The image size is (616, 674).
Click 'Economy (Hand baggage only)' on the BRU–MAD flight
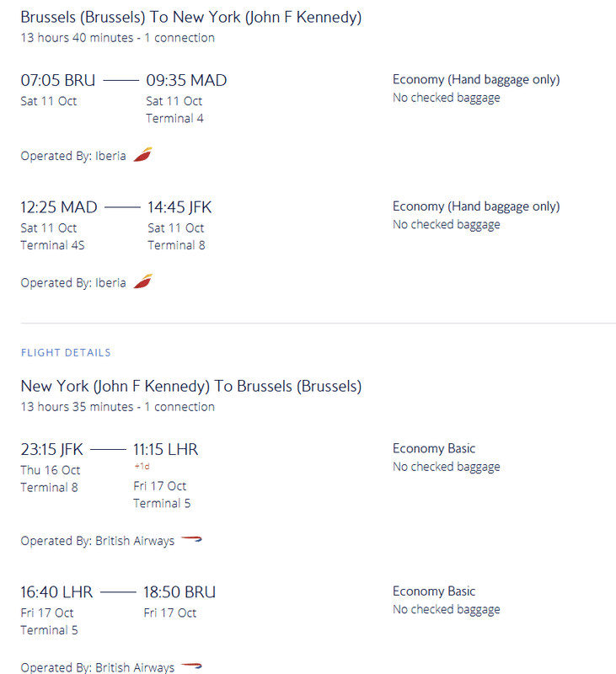(x=476, y=79)
